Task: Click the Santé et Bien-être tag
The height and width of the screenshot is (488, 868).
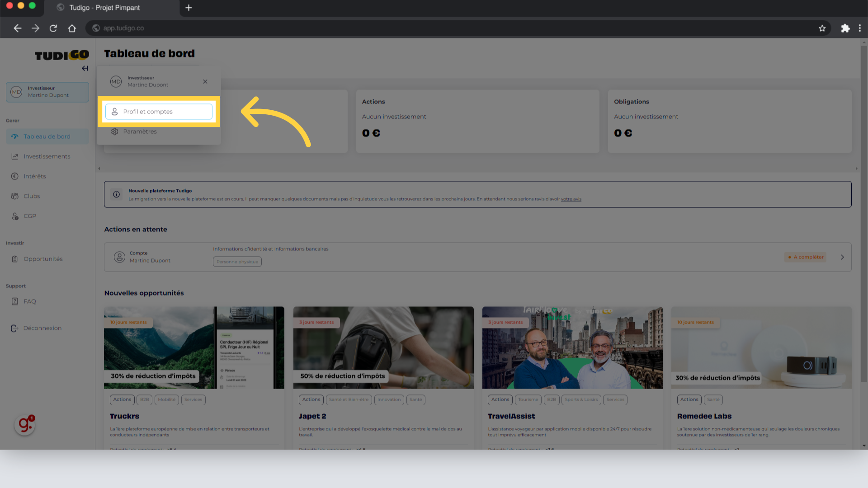Action: 349,399
